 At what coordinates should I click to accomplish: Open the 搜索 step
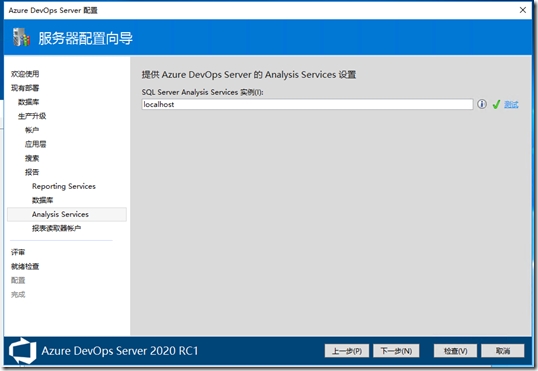pos(32,158)
